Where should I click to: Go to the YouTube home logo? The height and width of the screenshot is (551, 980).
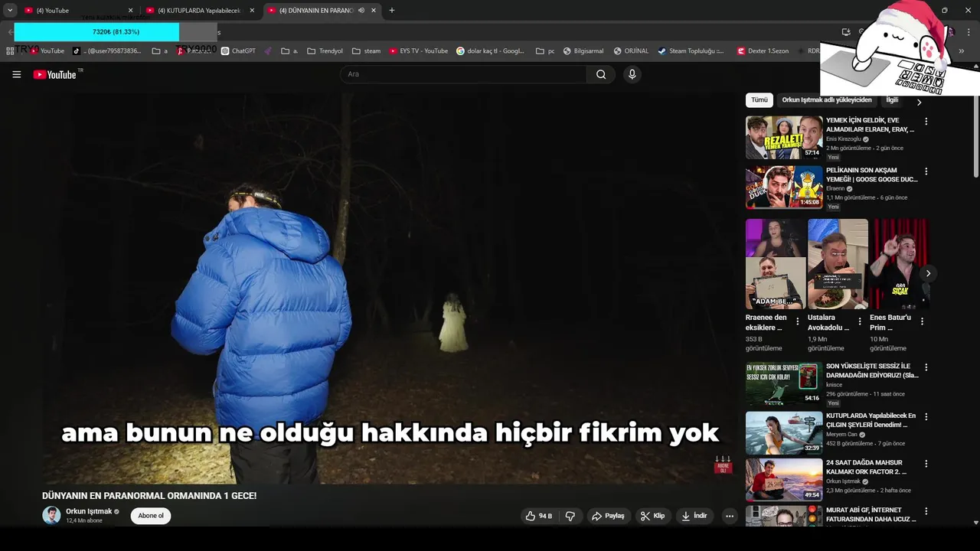tap(55, 74)
